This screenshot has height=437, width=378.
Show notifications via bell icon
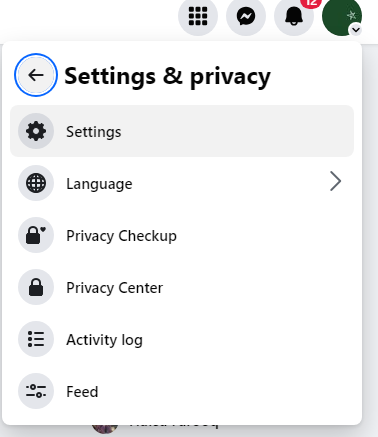pyautogui.click(x=294, y=16)
